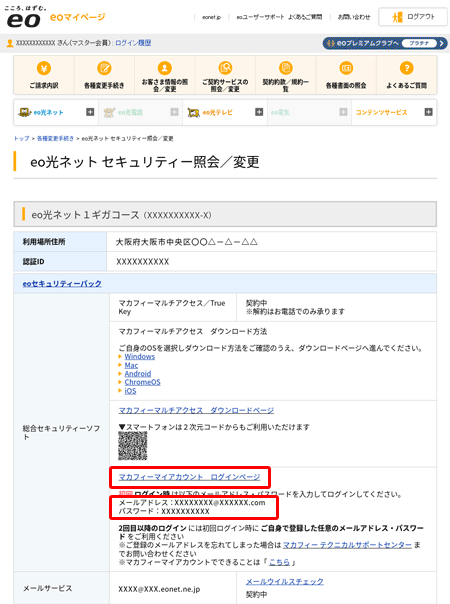This screenshot has width=450, height=604.
Task: Click the こちら link about McAfee account
Action: point(279,562)
